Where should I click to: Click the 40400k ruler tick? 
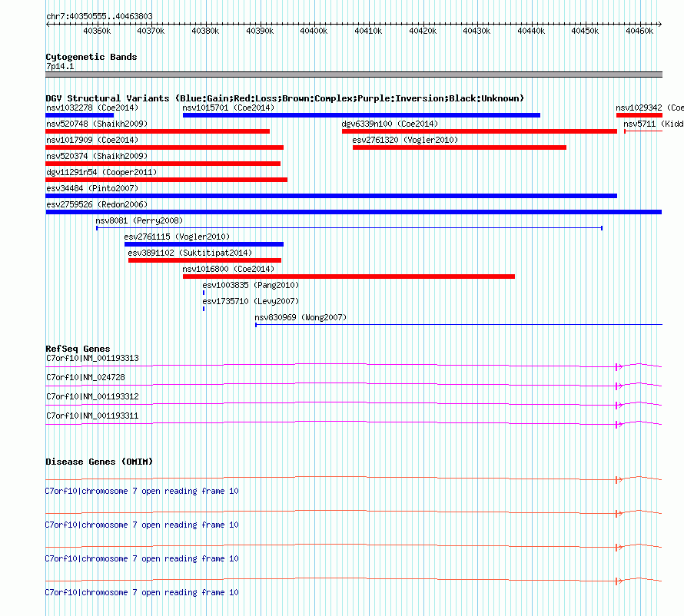[314, 31]
